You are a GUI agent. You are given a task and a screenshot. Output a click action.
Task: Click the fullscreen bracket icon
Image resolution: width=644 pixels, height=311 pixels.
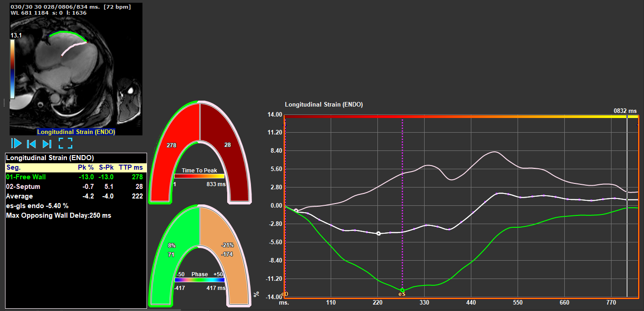[x=65, y=144]
